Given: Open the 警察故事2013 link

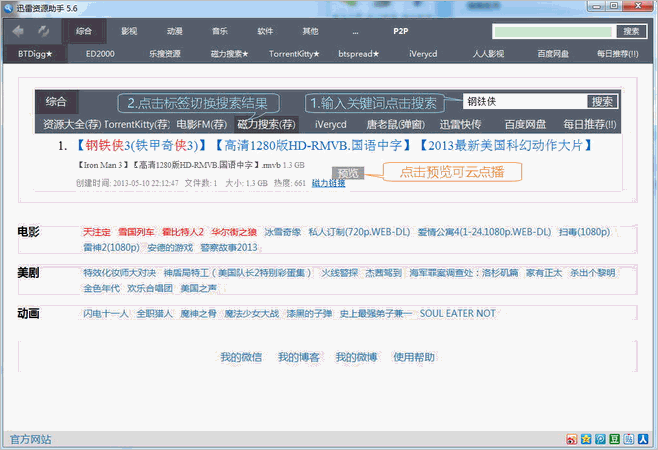Looking at the screenshot, I should (x=229, y=247).
